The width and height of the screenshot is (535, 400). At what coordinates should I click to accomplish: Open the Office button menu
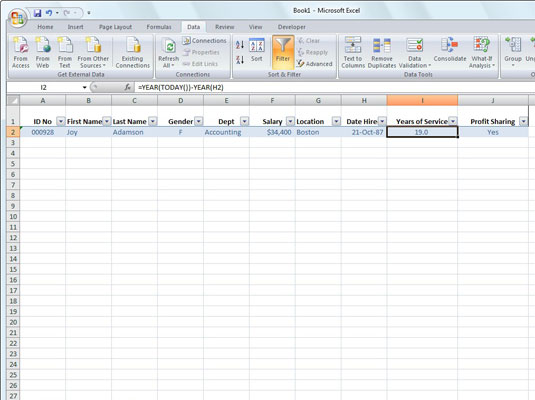(17, 18)
